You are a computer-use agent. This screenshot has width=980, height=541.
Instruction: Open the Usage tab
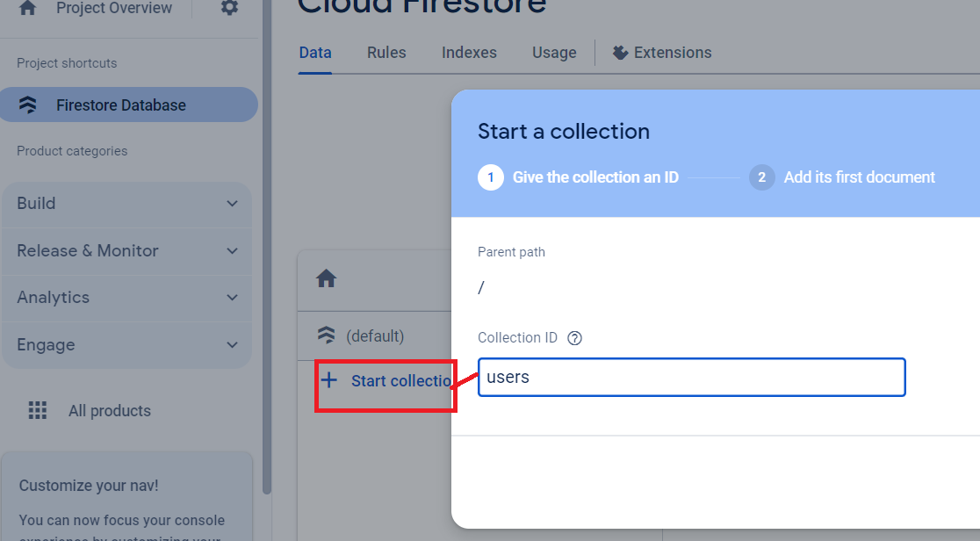[554, 53]
